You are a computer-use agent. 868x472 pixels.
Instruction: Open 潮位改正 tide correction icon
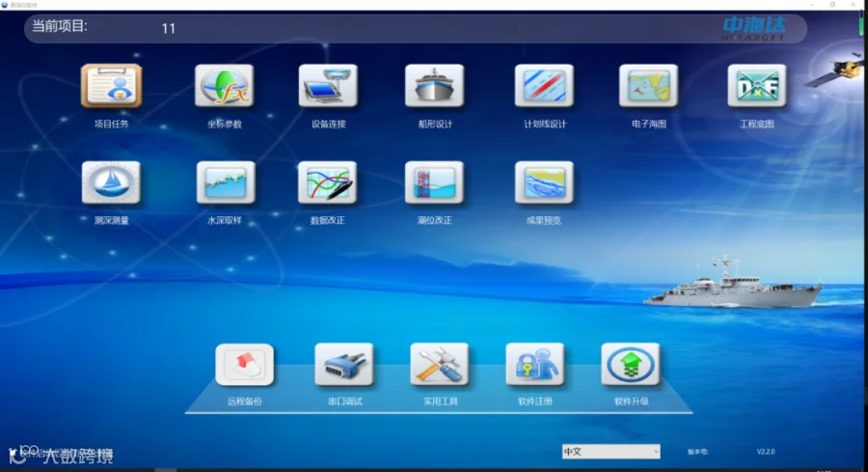point(435,182)
